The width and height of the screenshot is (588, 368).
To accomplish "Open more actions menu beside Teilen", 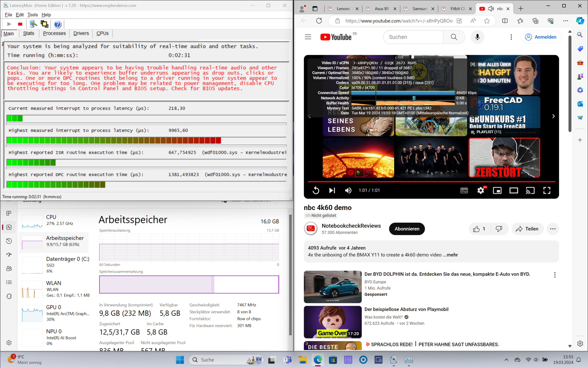I will [x=552, y=229].
